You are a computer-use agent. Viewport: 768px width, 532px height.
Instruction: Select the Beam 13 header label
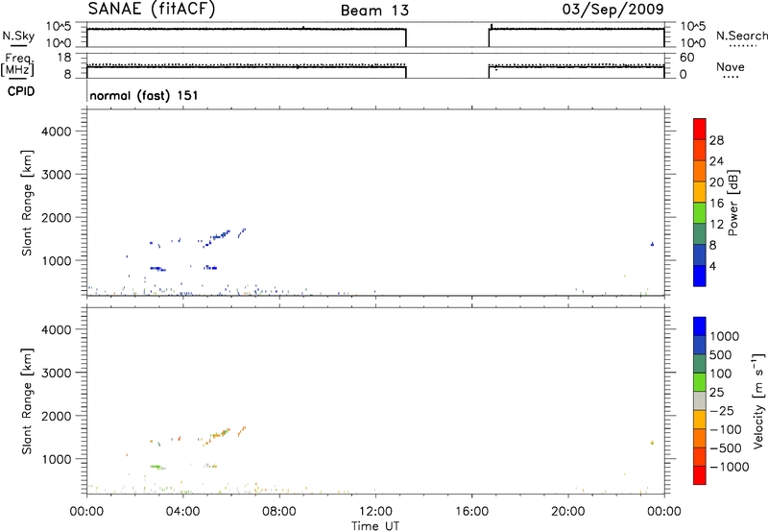pos(374,11)
